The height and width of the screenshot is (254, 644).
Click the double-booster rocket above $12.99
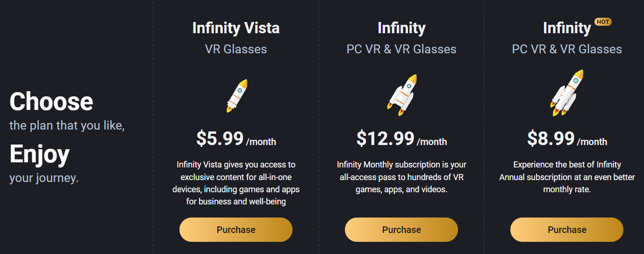401,95
